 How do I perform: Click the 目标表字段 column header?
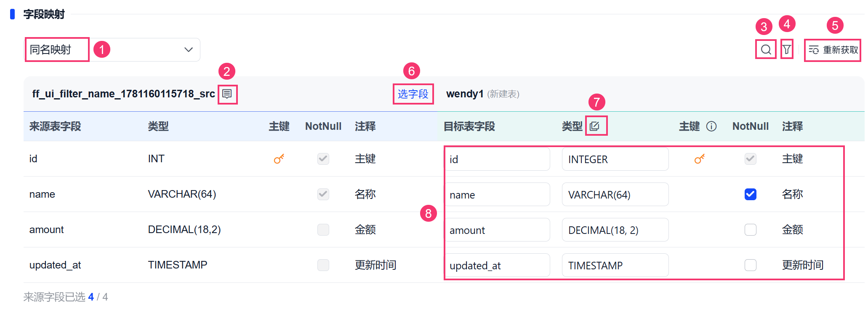(x=469, y=126)
